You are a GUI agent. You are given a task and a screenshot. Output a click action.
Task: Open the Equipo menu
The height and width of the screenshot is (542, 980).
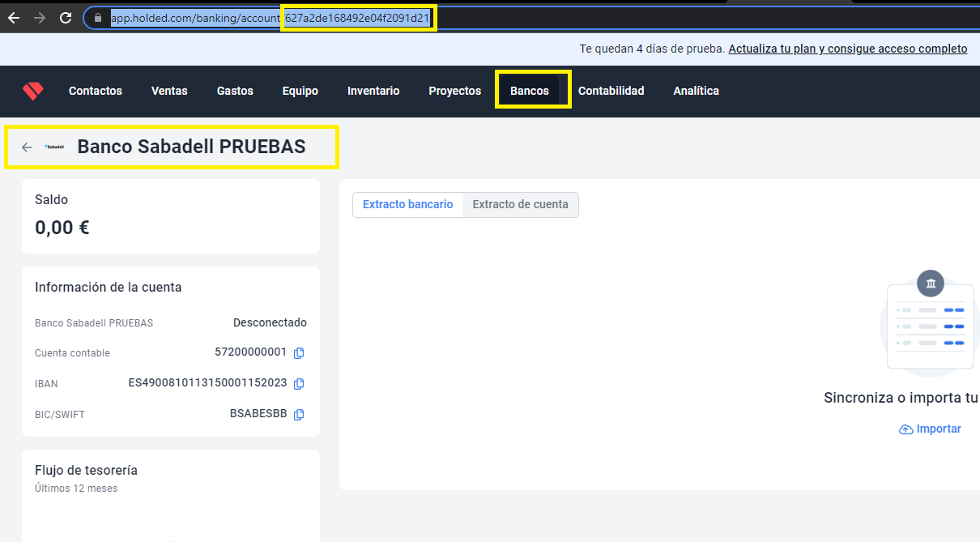[x=300, y=91]
